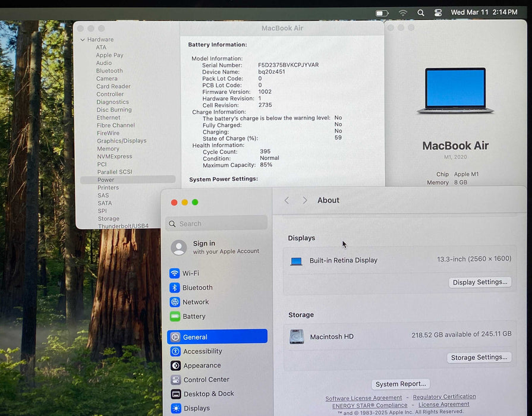Go forward with the right chevron
This screenshot has width=532, height=416.
(x=305, y=200)
